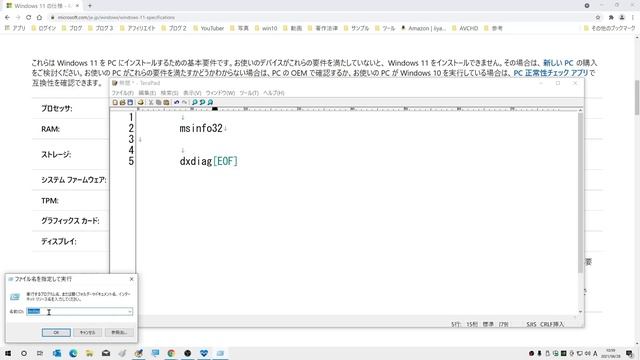Image resolution: width=640 pixels, height=360 pixels.
Task: Click the Print icon in TeraPad toolbar
Action: 141,102
